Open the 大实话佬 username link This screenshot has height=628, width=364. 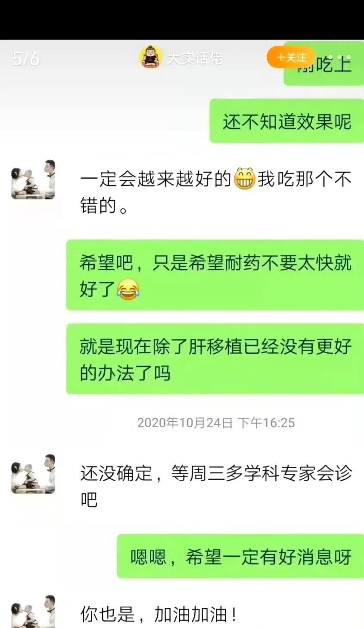coord(195,57)
